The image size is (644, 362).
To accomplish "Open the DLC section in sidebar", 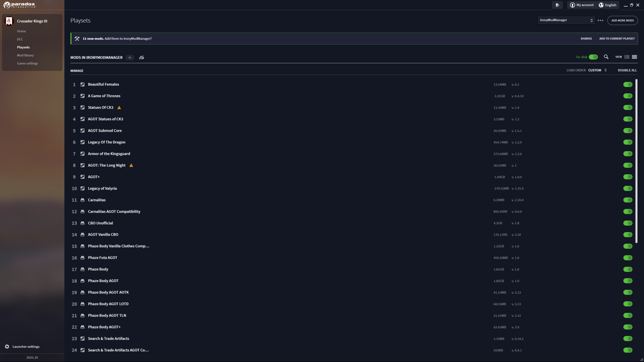I will pyautogui.click(x=20, y=39).
